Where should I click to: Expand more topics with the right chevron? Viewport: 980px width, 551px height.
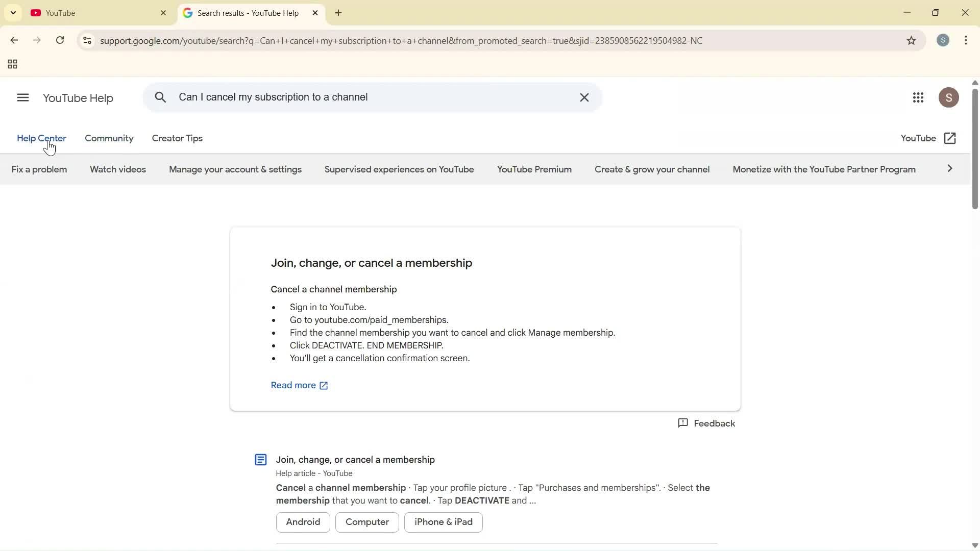click(x=950, y=168)
